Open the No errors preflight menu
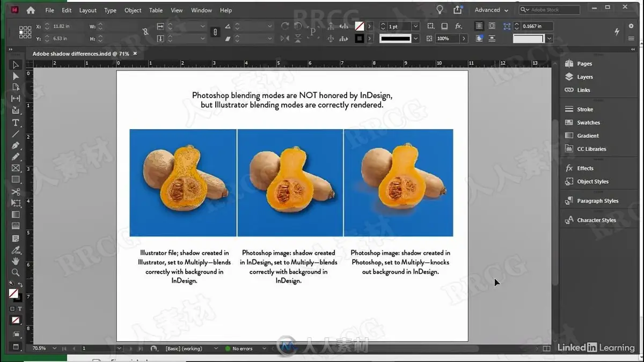644x362 pixels. click(265, 349)
